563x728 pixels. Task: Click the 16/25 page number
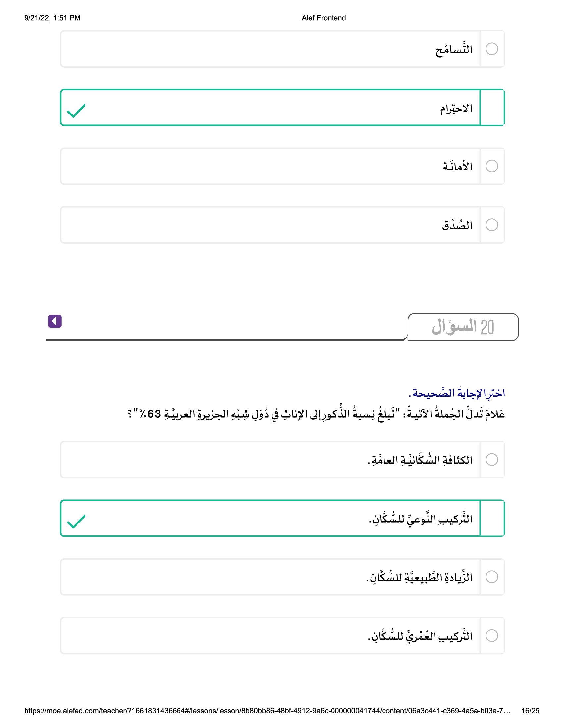tap(530, 711)
